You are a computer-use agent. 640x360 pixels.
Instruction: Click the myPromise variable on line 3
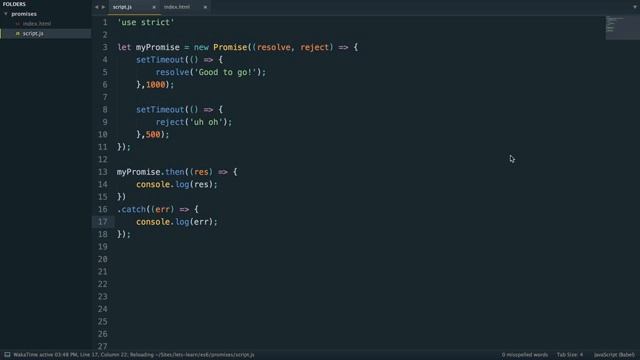pos(158,47)
